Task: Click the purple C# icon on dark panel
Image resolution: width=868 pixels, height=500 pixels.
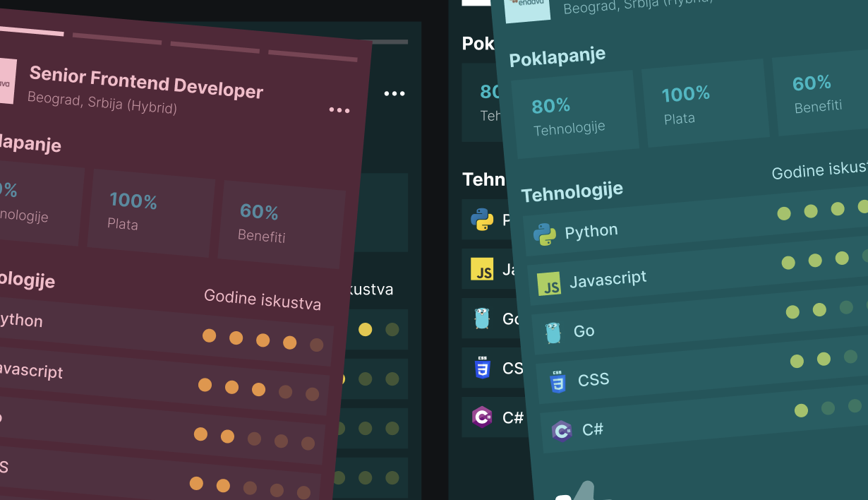Action: point(482,417)
